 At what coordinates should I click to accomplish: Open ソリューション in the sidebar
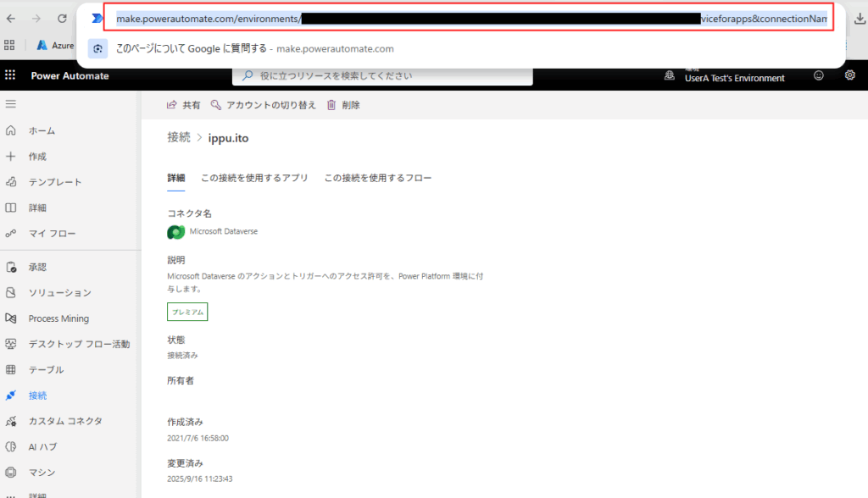pyautogui.click(x=60, y=293)
